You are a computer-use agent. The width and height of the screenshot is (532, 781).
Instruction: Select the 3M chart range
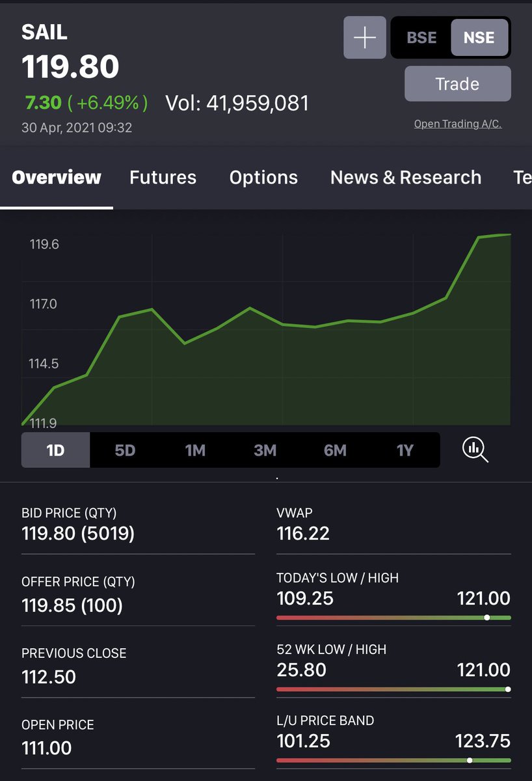click(x=265, y=450)
